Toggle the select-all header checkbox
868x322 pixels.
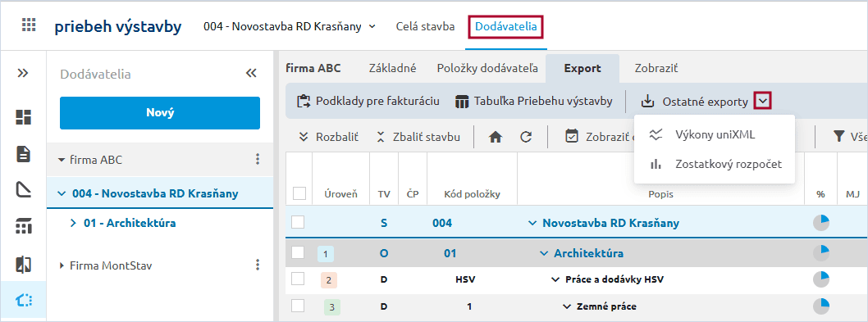[x=299, y=193]
